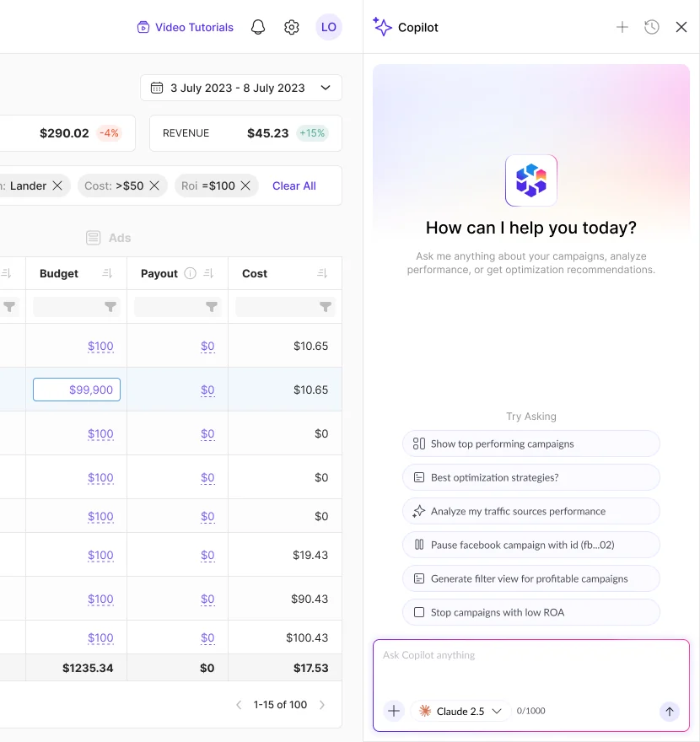Clear All filters
700x742 pixels.
click(x=293, y=185)
